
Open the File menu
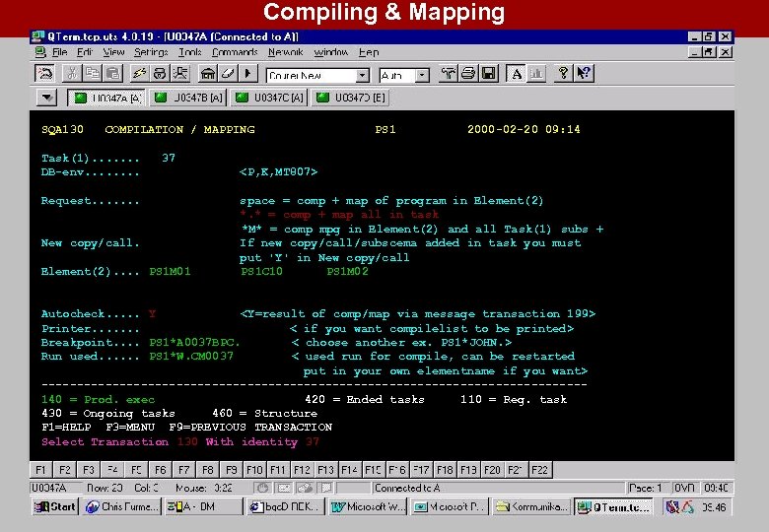tap(60, 52)
